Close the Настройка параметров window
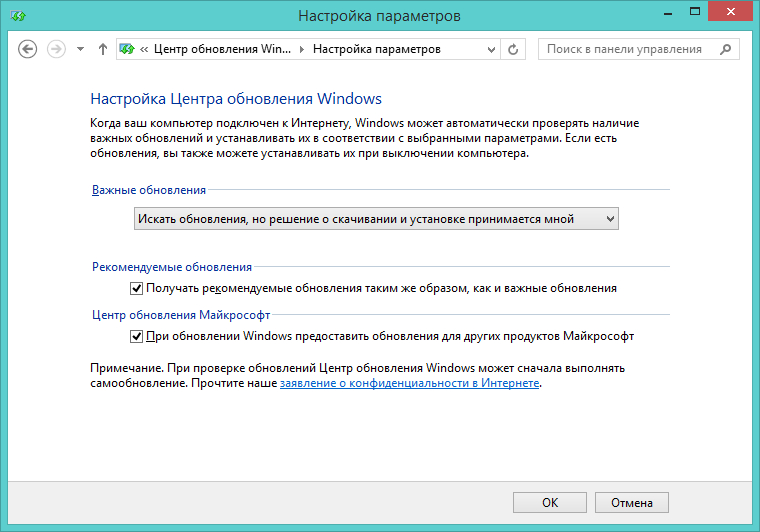Screen dimensions: 760x532 tap(730, 11)
